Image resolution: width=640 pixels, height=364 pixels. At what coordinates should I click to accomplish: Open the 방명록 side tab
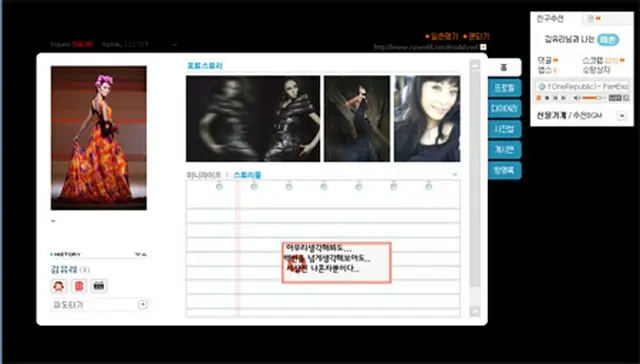(x=504, y=171)
